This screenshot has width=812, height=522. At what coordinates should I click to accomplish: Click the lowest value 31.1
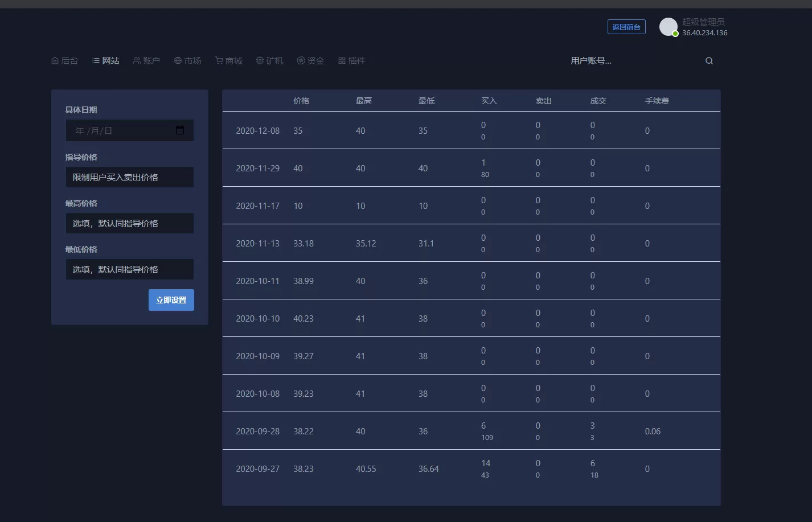point(426,244)
